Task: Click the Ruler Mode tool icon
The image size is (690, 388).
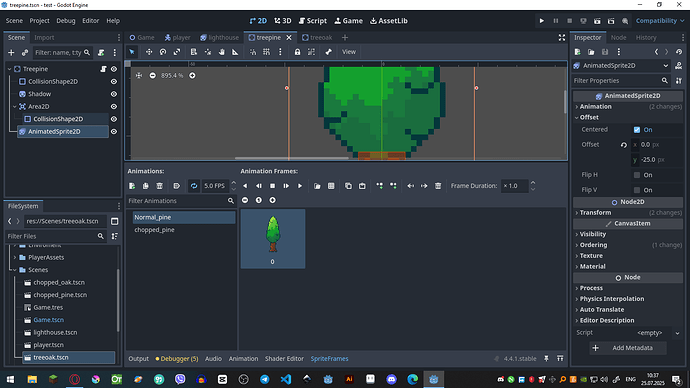Action: tap(235, 52)
